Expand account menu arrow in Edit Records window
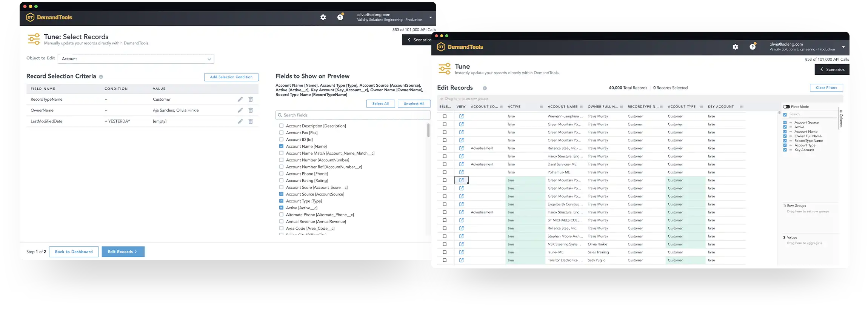This screenshot has height=313, width=868. 843,47
